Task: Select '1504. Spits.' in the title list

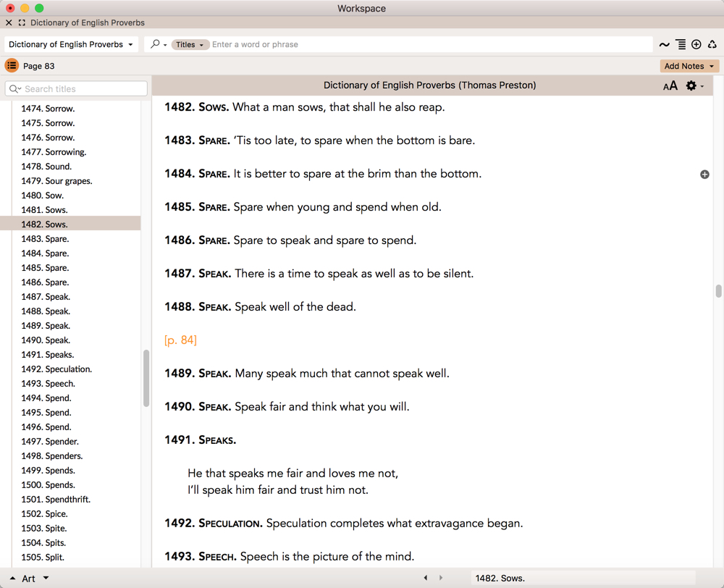Action: click(43, 542)
